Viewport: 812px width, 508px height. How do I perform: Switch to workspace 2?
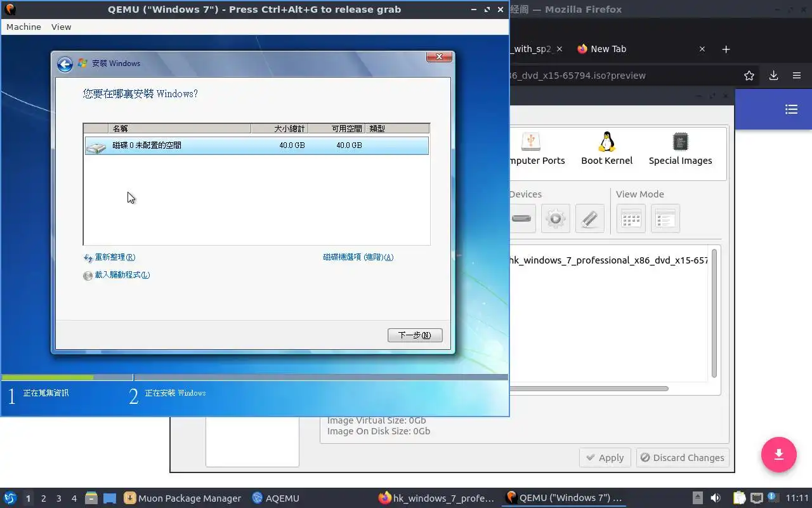(x=43, y=498)
